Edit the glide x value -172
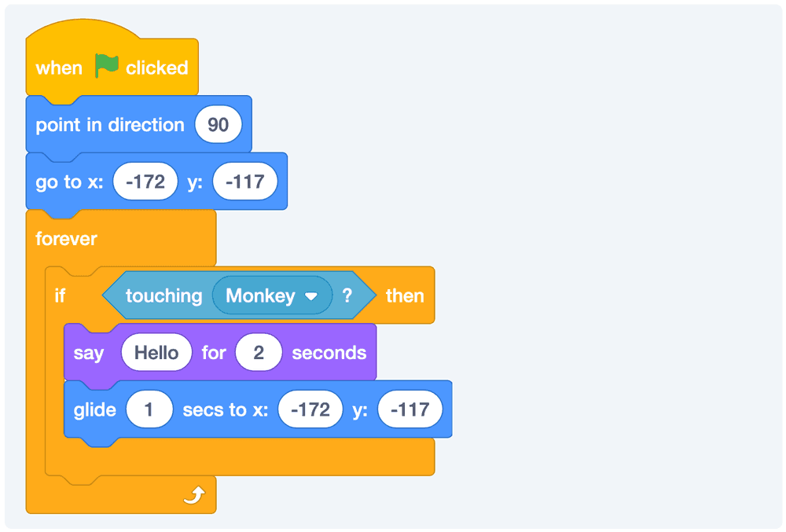 tap(310, 409)
